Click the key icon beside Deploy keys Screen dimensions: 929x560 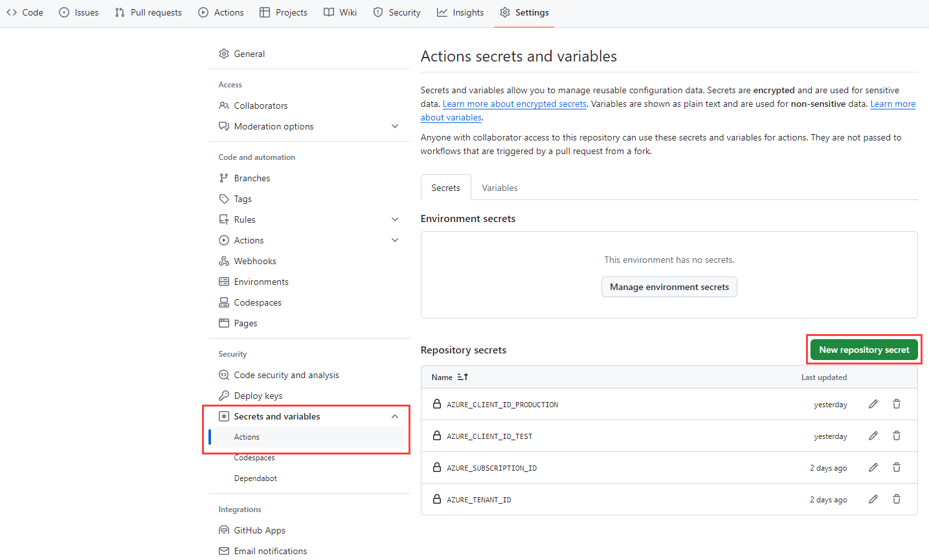coord(224,396)
